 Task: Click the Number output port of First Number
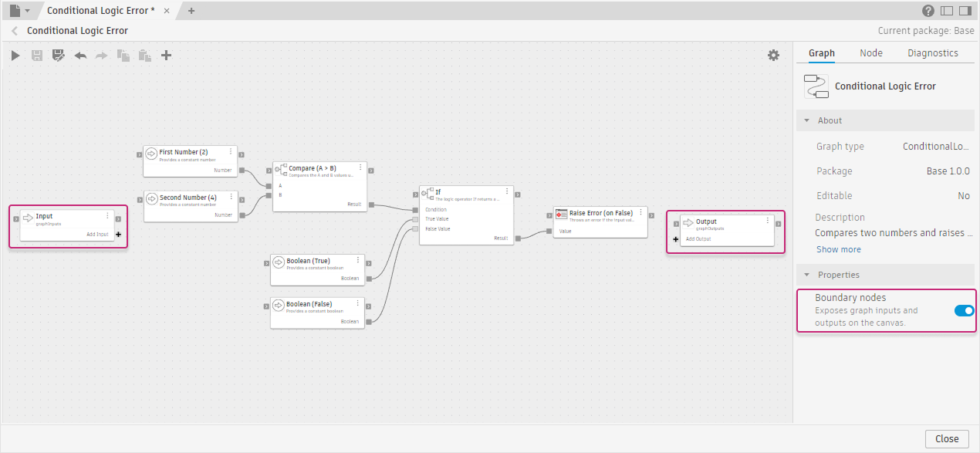pos(242,170)
